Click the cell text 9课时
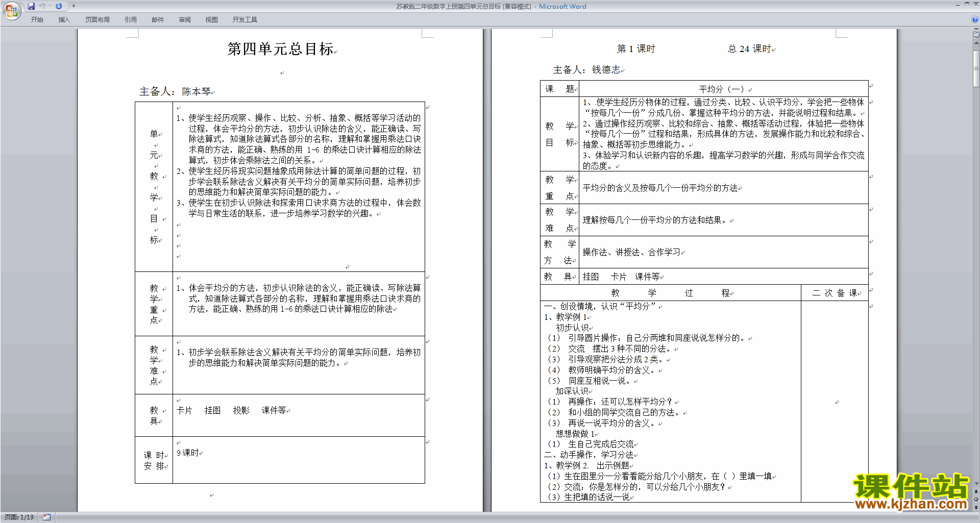This screenshot has width=980, height=523. coord(188,453)
